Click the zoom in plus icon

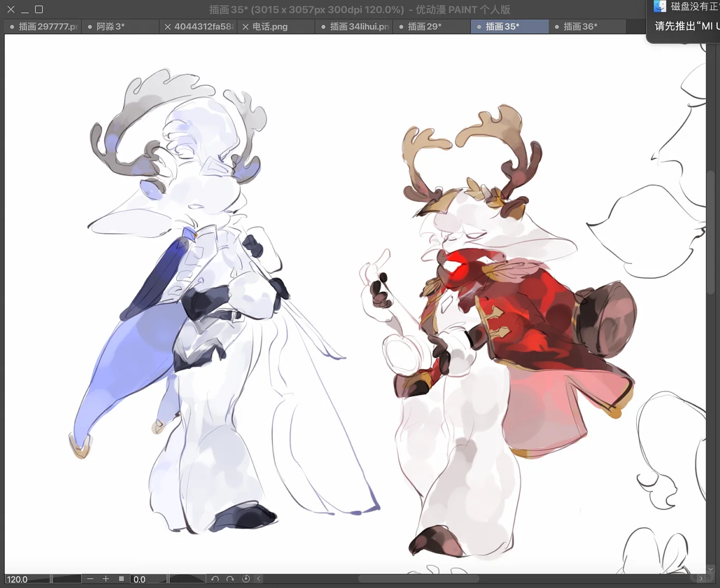[106, 579]
